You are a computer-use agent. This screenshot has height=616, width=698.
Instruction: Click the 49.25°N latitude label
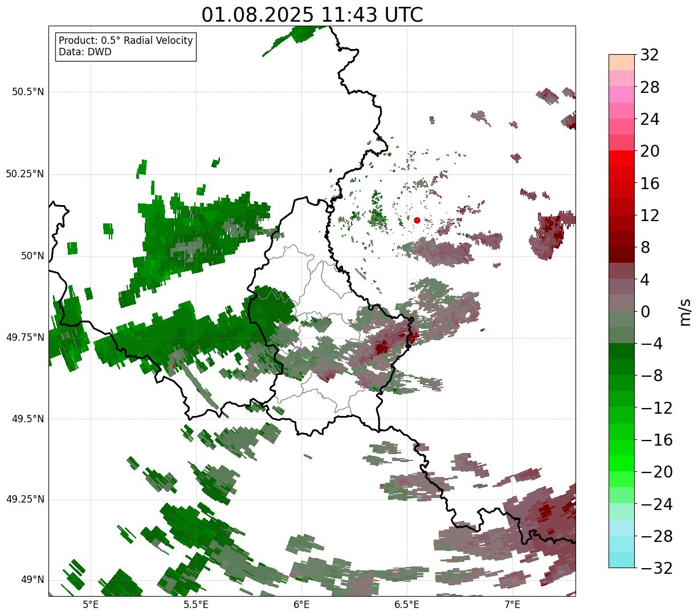tap(25, 499)
